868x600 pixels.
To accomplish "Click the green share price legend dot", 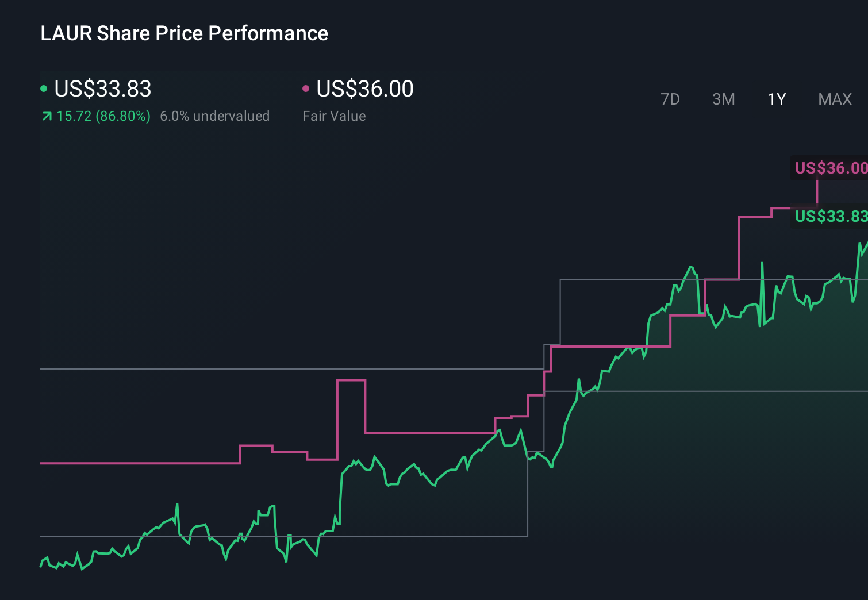I will tap(44, 88).
